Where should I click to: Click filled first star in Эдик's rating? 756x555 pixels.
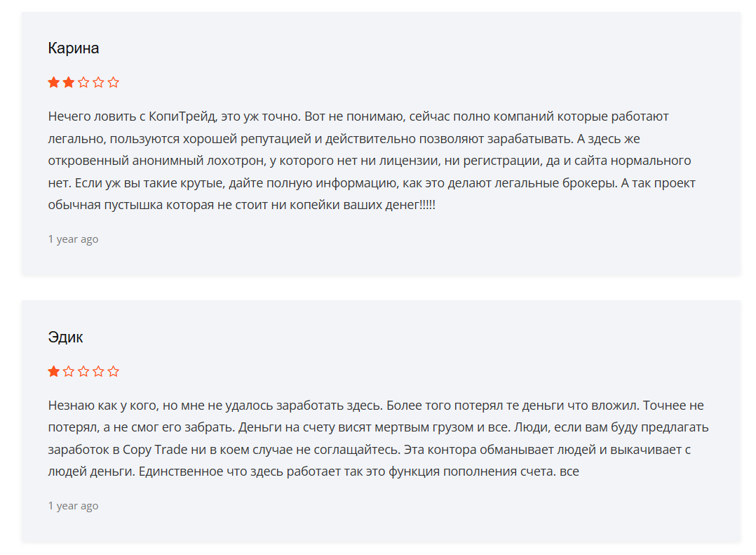click(53, 371)
